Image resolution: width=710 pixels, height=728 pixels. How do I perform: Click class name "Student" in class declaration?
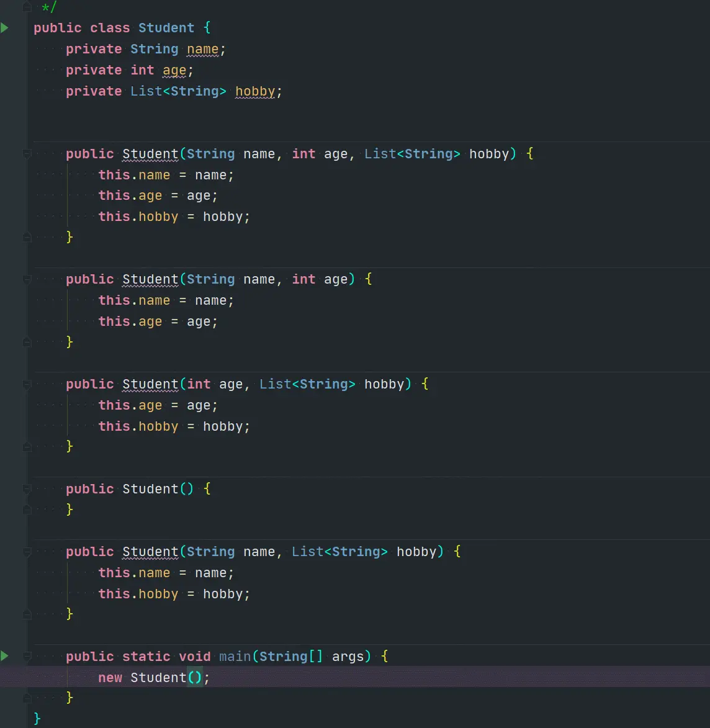click(166, 28)
